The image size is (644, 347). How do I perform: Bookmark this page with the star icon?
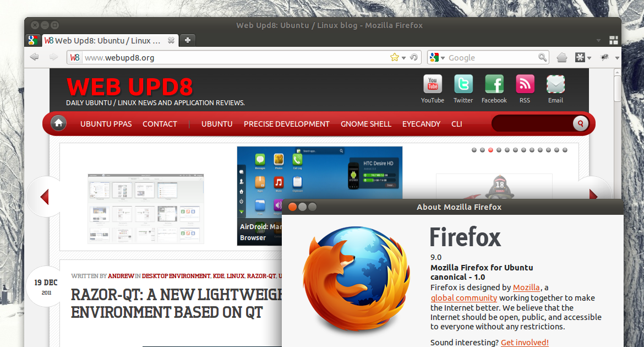click(x=395, y=57)
